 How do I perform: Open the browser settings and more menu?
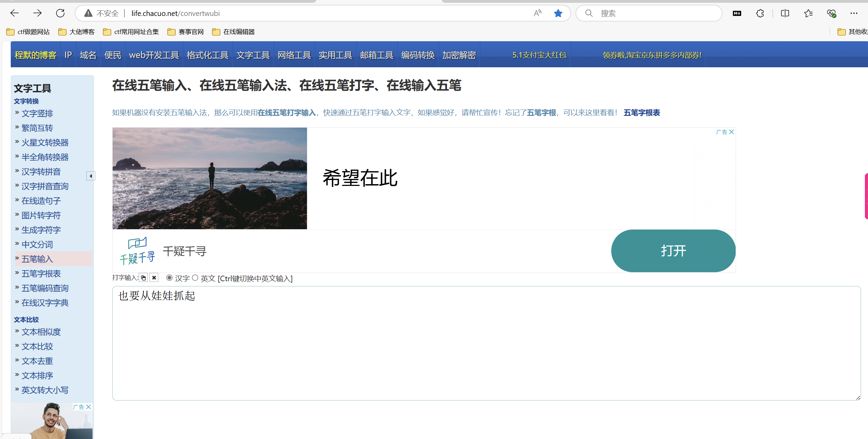point(854,13)
